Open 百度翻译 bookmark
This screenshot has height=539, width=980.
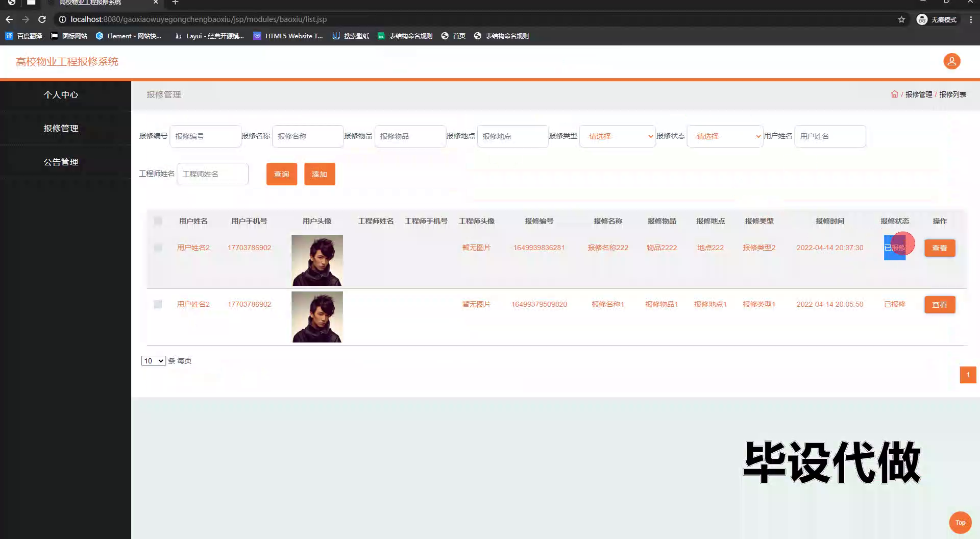click(x=24, y=36)
